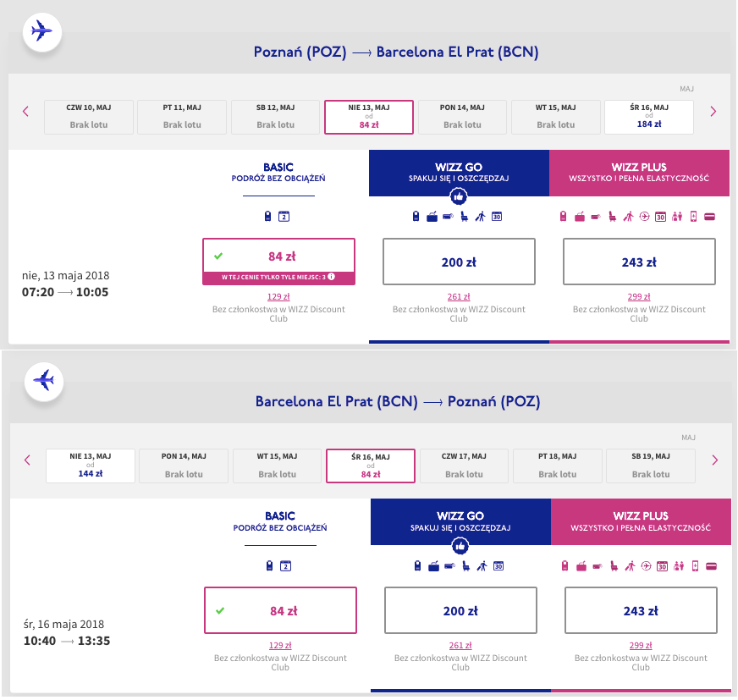Click date text 'śr, 16 maja 2018'
Image resolution: width=738 pixels, height=700 pixels.
click(x=64, y=624)
